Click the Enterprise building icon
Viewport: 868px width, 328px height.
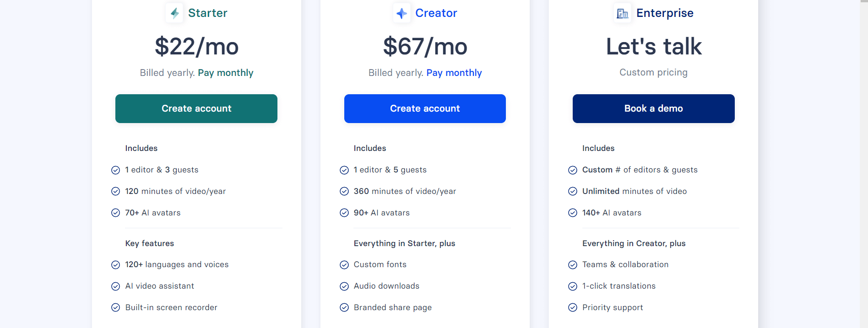[623, 13]
